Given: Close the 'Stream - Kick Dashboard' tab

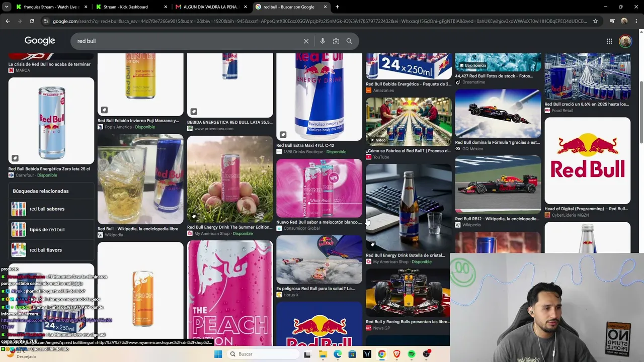Looking at the screenshot, I should [166, 7].
